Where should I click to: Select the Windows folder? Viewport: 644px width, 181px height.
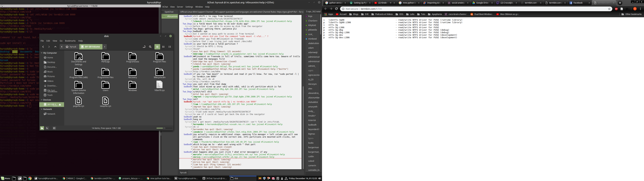(132, 86)
